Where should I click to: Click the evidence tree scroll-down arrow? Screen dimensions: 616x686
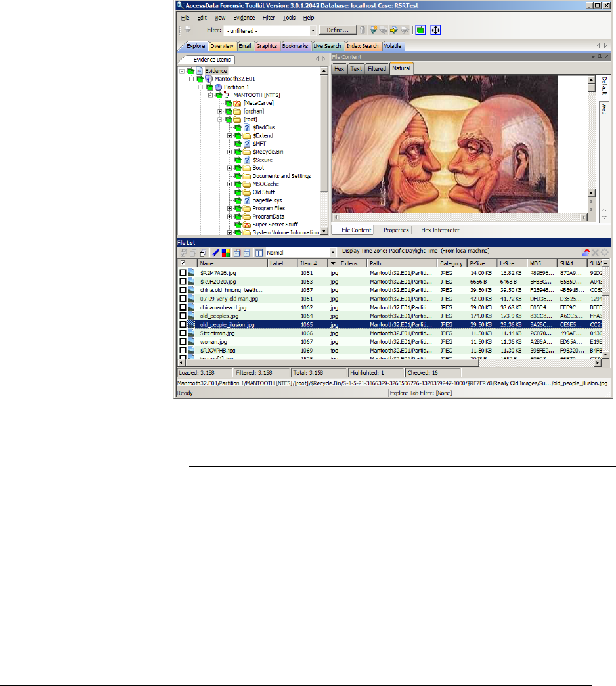point(324,231)
